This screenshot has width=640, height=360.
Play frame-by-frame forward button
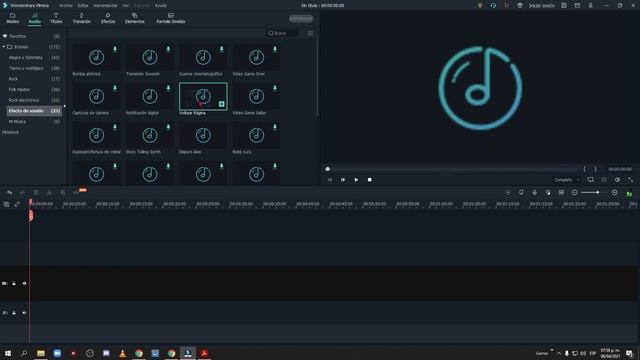point(343,180)
